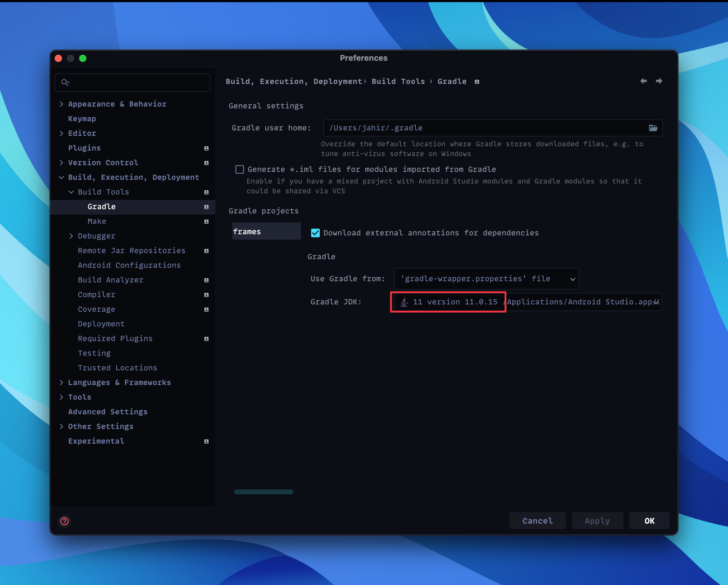Viewport: 728px width, 585px height.
Task: Click the badge icon beside Build Analyzer
Action: tap(206, 280)
